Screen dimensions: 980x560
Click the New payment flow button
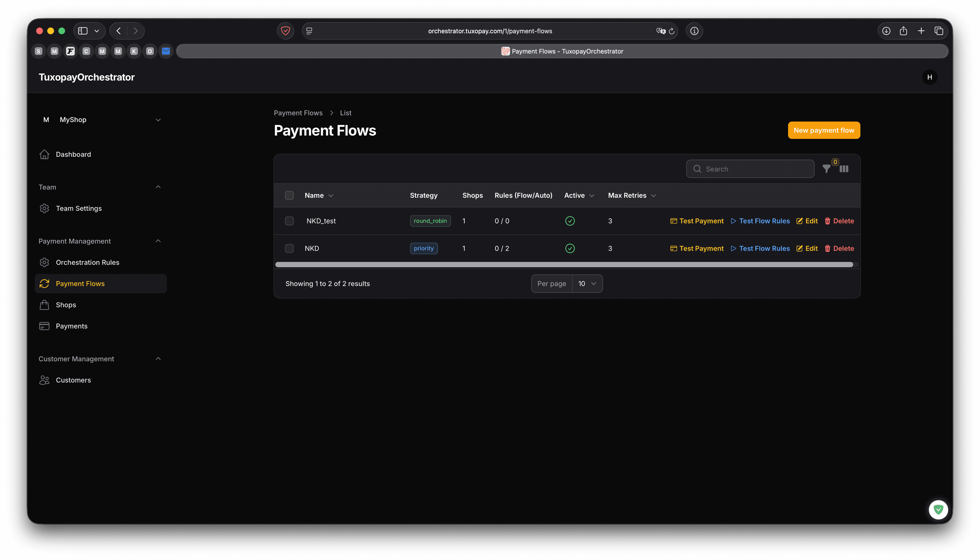[824, 130]
